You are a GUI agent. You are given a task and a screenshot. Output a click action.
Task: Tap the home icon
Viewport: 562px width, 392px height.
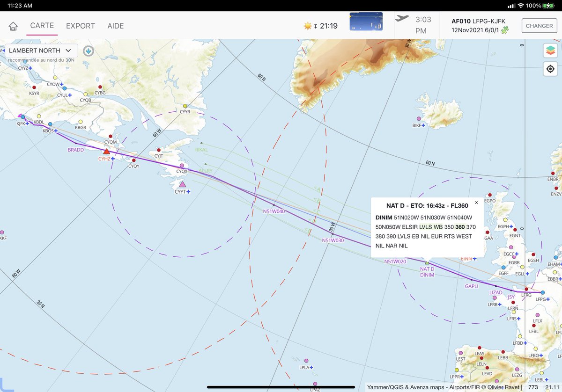(x=13, y=26)
